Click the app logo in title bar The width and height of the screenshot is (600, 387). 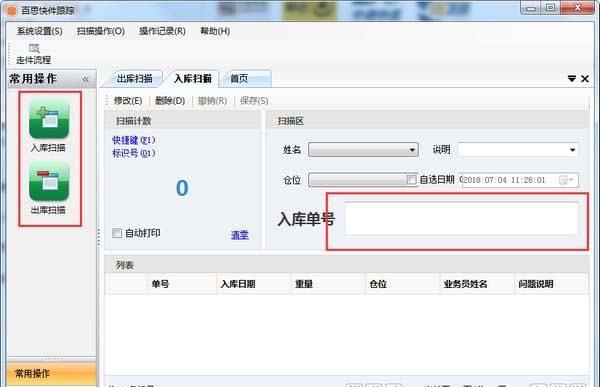click(x=12, y=10)
